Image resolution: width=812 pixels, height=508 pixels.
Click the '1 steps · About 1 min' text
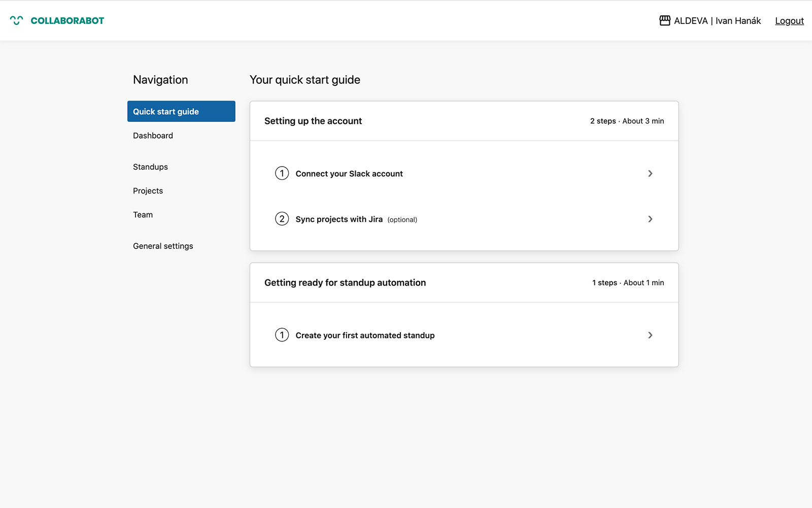[628, 282]
